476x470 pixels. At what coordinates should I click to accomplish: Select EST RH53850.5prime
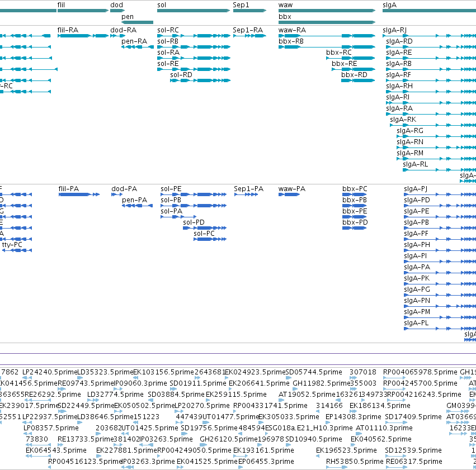pyautogui.click(x=337, y=468)
